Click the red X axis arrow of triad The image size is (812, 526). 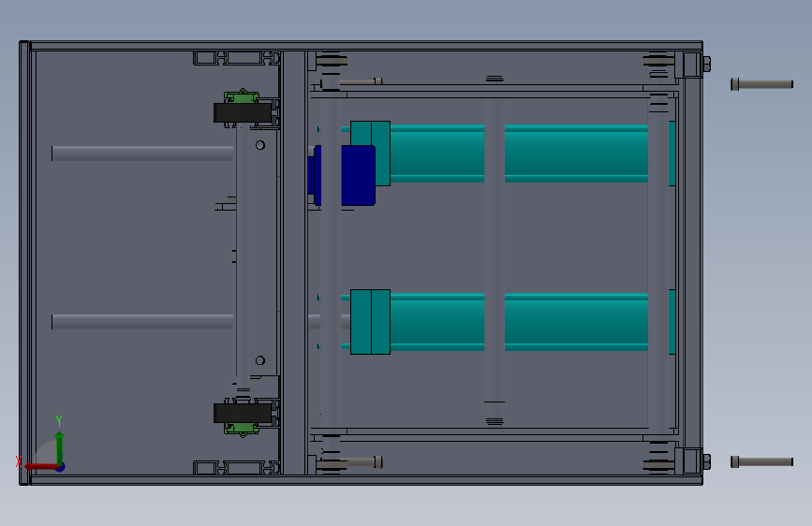pyautogui.click(x=40, y=466)
